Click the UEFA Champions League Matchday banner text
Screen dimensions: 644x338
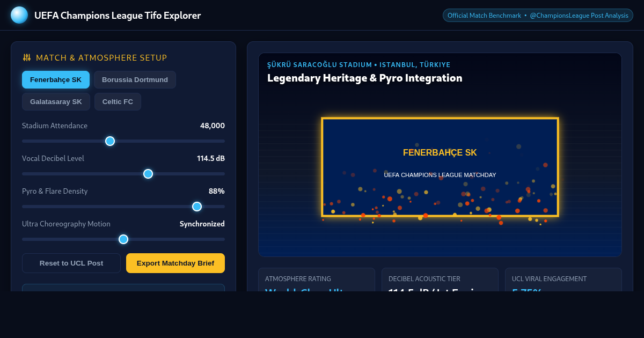coord(440,175)
